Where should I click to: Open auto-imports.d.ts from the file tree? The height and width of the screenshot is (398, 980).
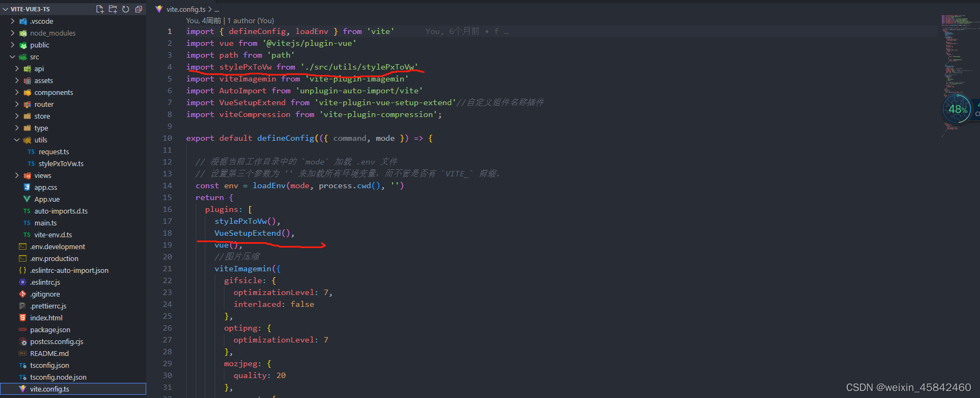coord(61,211)
